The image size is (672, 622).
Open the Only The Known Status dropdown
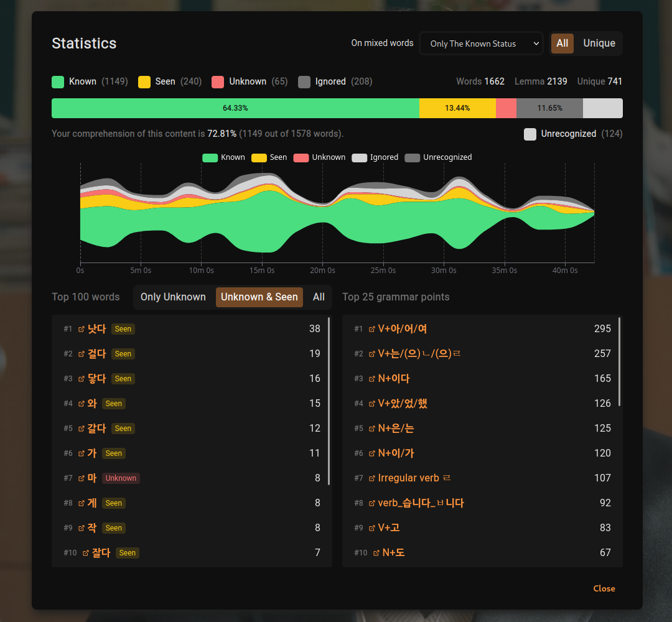point(481,44)
